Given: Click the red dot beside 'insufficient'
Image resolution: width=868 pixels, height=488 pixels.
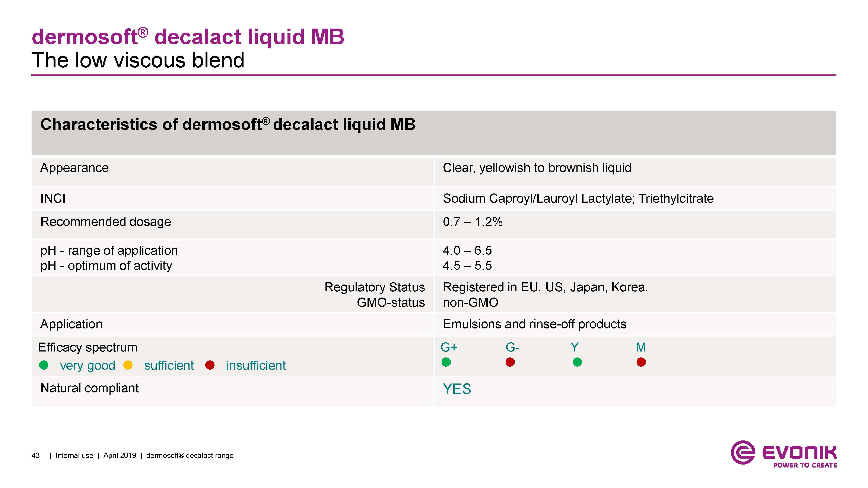Looking at the screenshot, I should pos(210,365).
